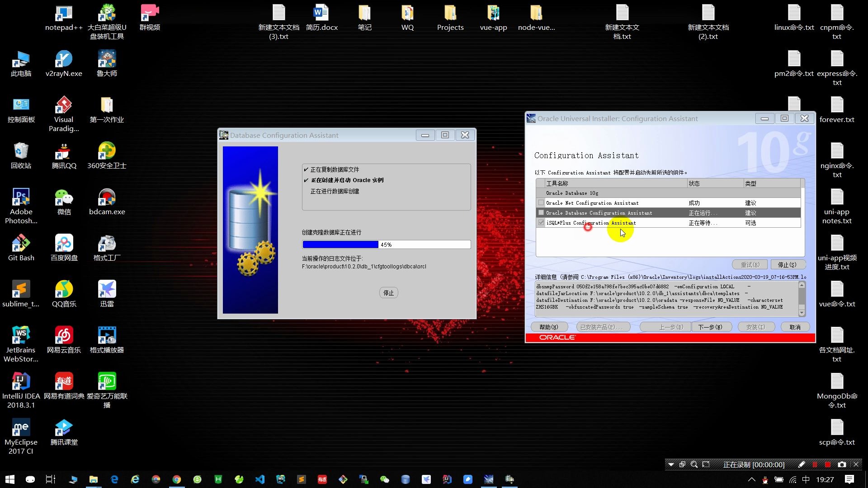Open the Projects folder on desktop

tap(450, 18)
